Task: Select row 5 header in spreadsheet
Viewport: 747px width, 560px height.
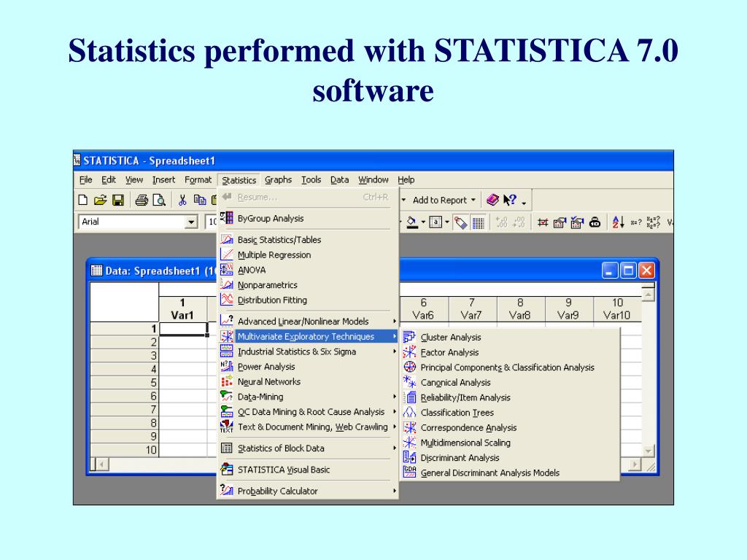Action: tap(124, 382)
